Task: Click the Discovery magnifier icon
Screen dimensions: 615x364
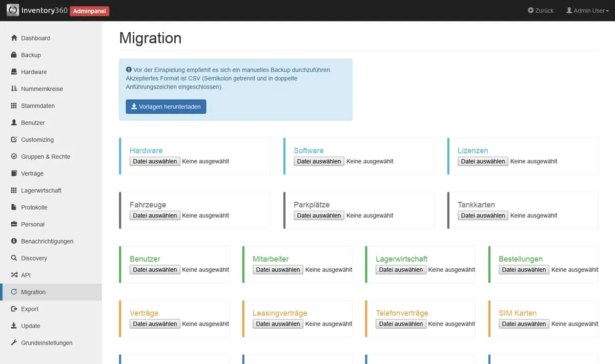Action: 14,258
